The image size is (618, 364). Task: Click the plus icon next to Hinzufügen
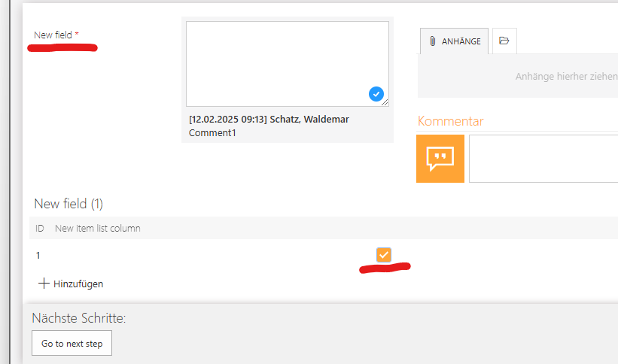pos(44,284)
